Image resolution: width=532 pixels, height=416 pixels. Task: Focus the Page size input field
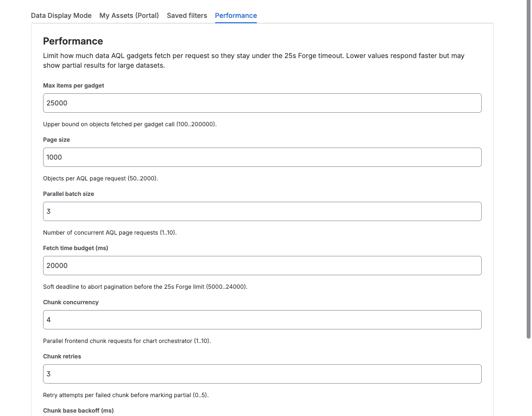coord(262,157)
